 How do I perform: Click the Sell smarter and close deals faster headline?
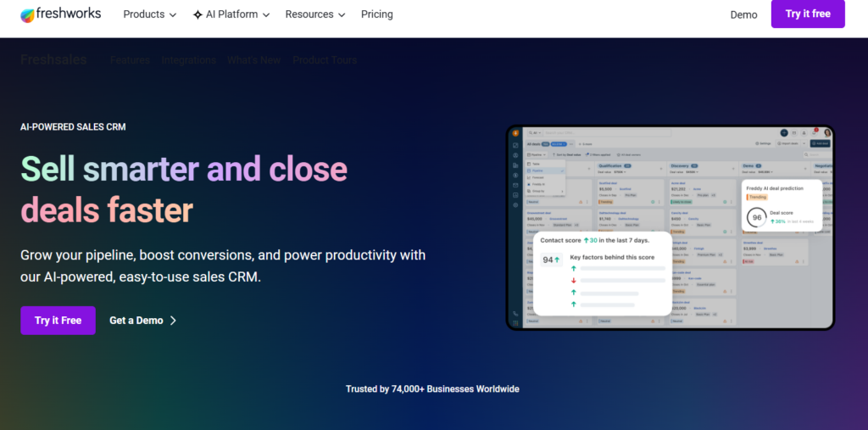(x=184, y=189)
